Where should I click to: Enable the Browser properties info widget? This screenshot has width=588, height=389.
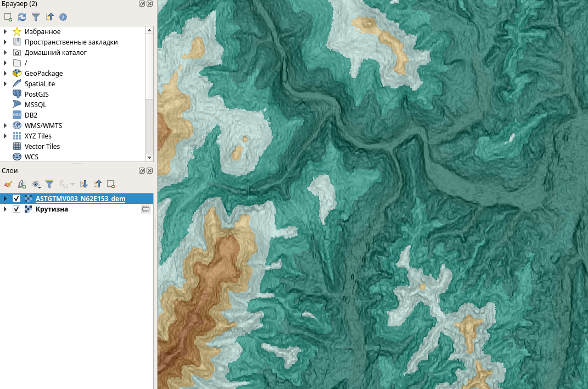63,17
